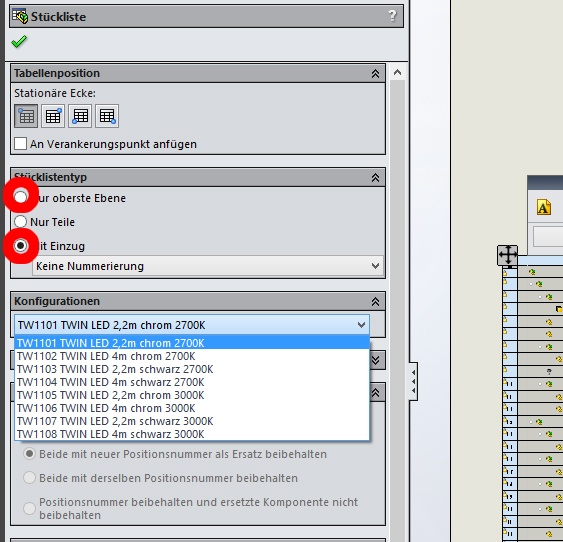Viewport: 563px width, 542px height.
Task: Collapse the section above replacement options
Action: point(375,393)
